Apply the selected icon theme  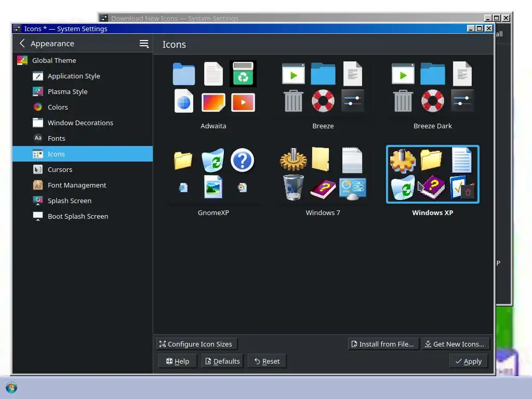[x=469, y=362]
